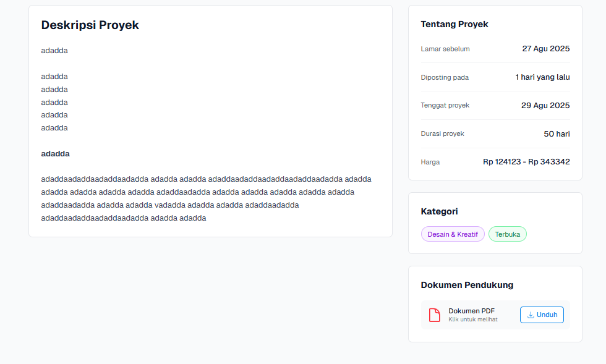Click the download arrow icon in Unduh

(531, 315)
